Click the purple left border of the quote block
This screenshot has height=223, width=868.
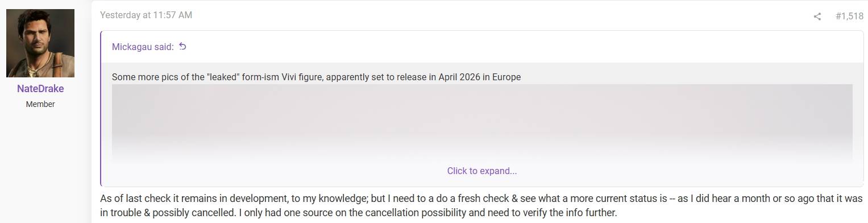coord(101,108)
